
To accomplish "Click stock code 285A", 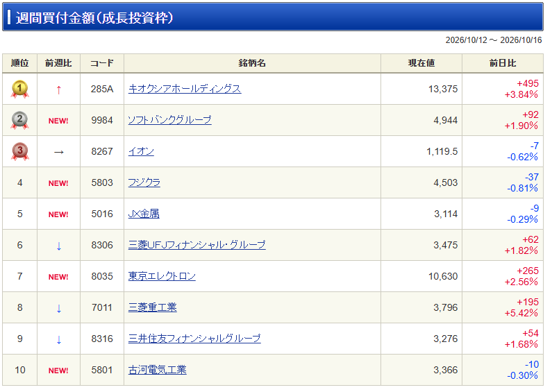I will [102, 89].
